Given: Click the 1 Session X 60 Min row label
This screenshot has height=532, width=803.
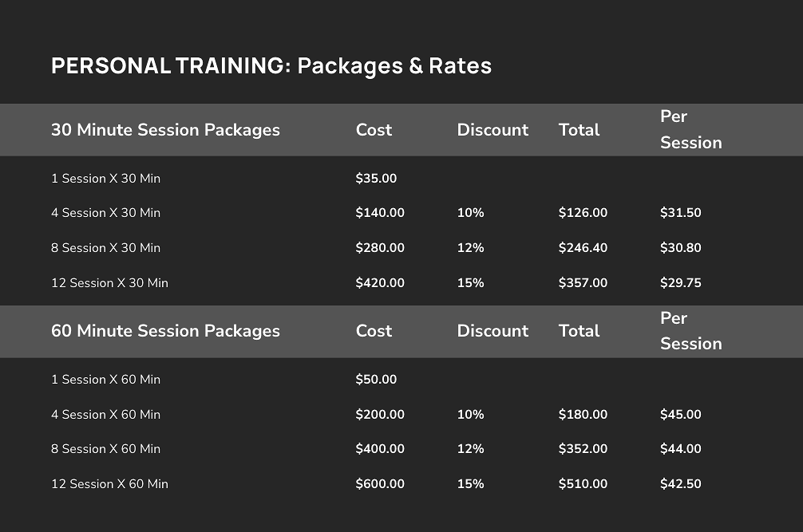Looking at the screenshot, I should 106,380.
